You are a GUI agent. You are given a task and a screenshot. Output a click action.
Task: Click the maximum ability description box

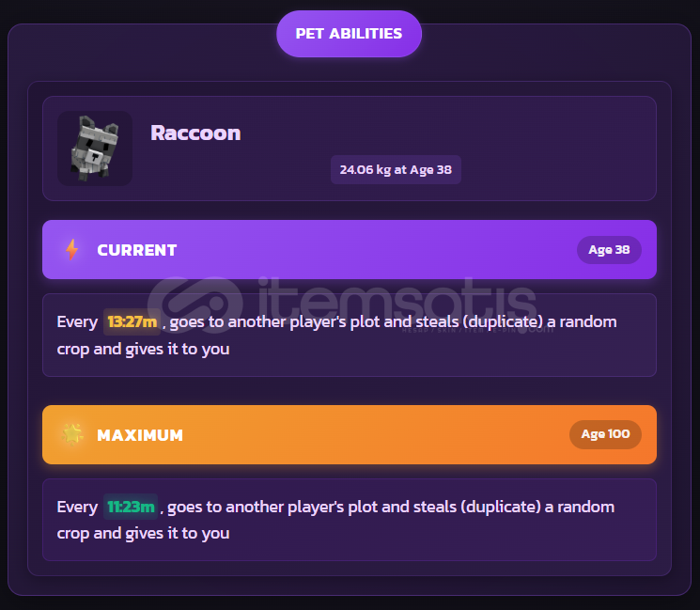click(350, 520)
